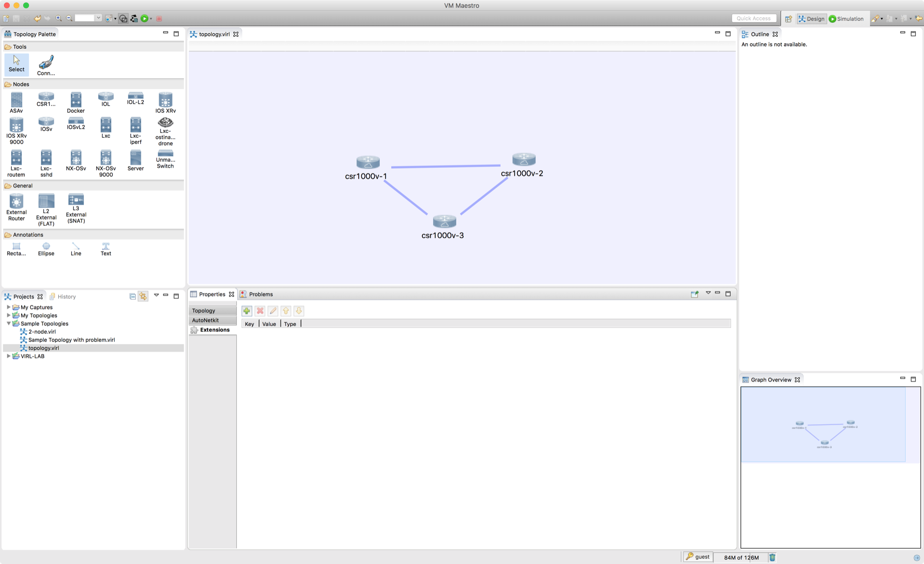This screenshot has width=924, height=564.
Task: Open the Open Perspective icon
Action: [x=788, y=18]
